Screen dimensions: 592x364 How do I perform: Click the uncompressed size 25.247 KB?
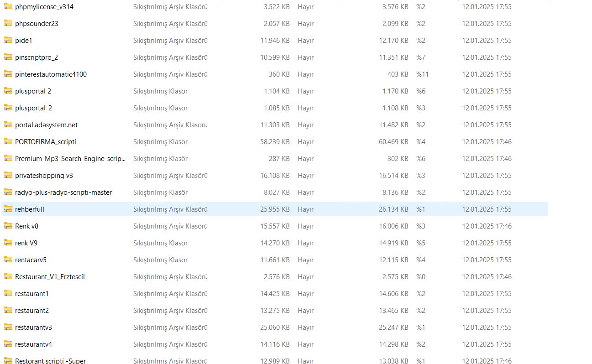(x=393, y=328)
